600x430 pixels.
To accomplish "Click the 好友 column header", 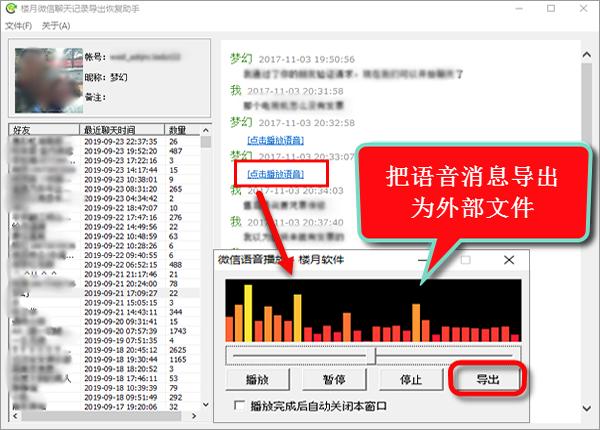I will point(44,130).
